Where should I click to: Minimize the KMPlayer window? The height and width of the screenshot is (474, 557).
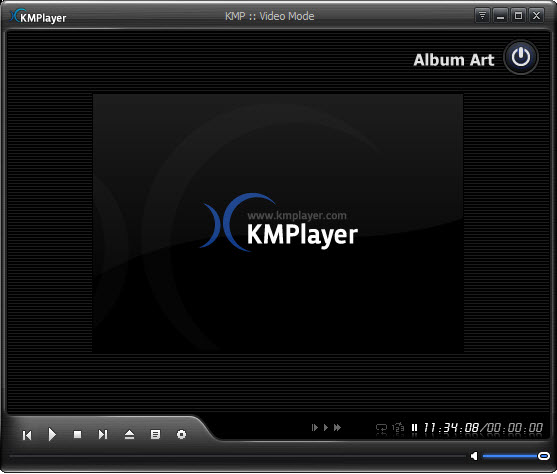click(x=501, y=16)
